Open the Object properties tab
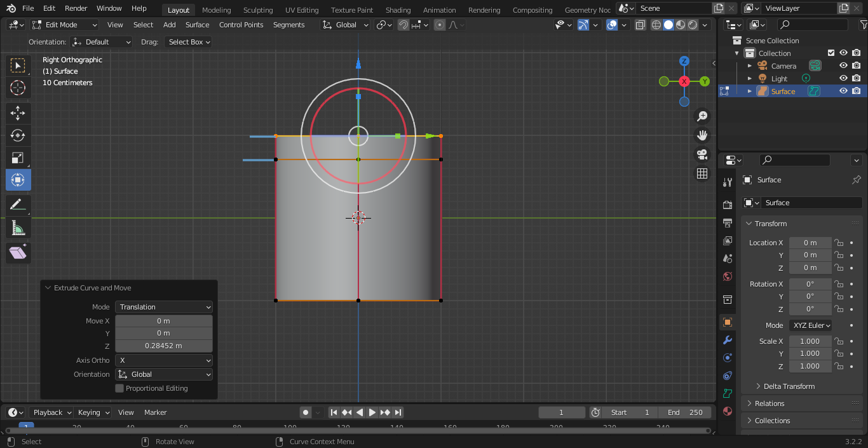This screenshot has width=868, height=448. pos(728,322)
